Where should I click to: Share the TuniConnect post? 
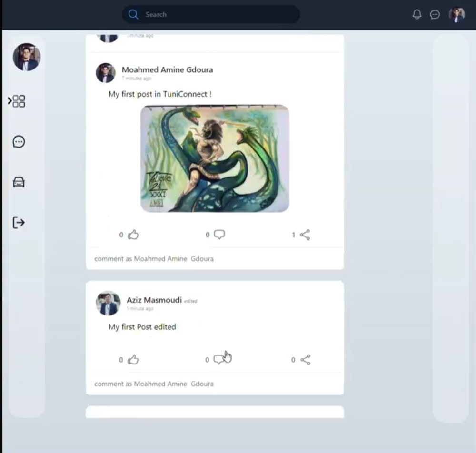(305, 235)
